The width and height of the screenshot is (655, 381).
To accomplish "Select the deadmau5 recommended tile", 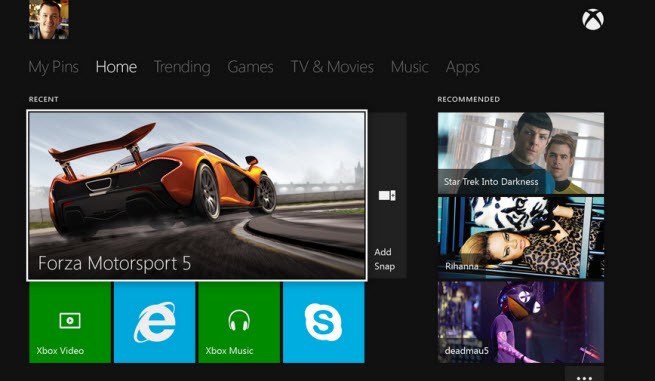I will pyautogui.click(x=520, y=322).
